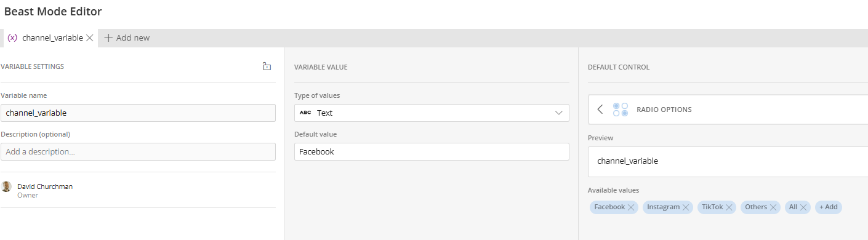Remove the Others value chip
This screenshot has height=240, width=868.
point(773,207)
